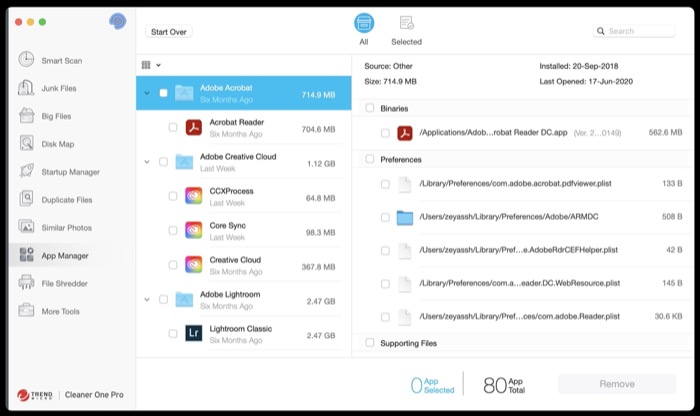Click the Start Over button
Viewport: 700px width, 416px height.
(168, 32)
